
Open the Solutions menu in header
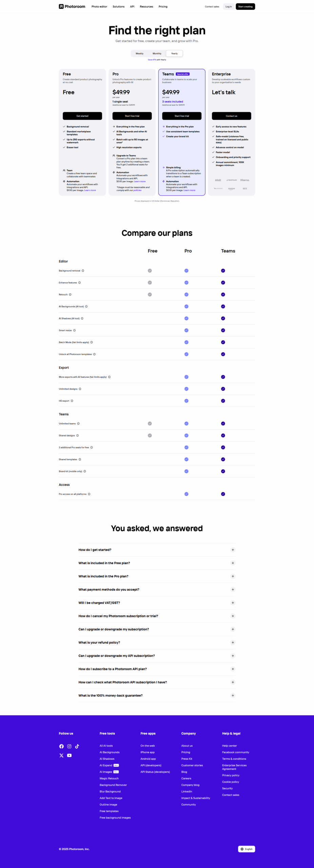[x=119, y=6]
